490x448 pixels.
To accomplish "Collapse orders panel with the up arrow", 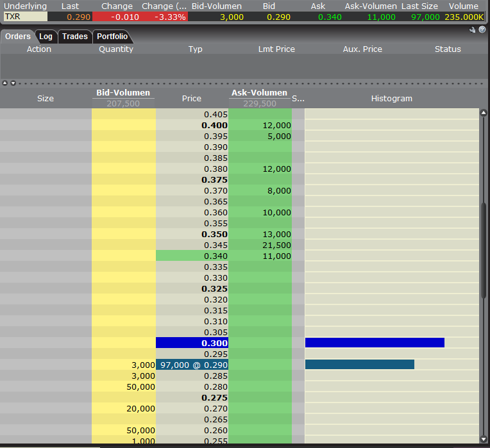I will pos(5,83).
